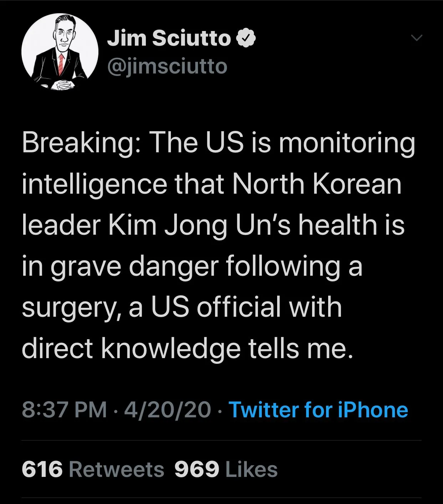Click the phrase direct knowledge in tweet
Image resolution: width=443 pixels, height=504 pixels.
pyautogui.click(x=131, y=348)
